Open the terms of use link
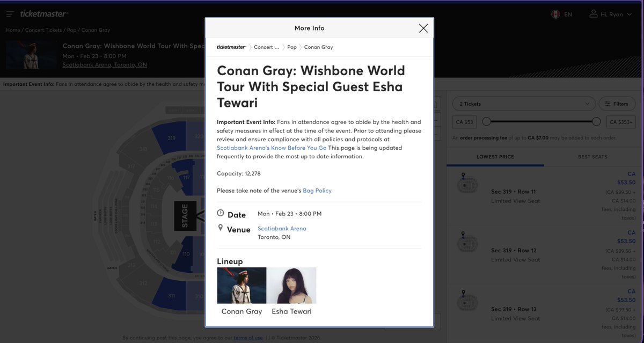The image size is (644, 343). (x=248, y=338)
